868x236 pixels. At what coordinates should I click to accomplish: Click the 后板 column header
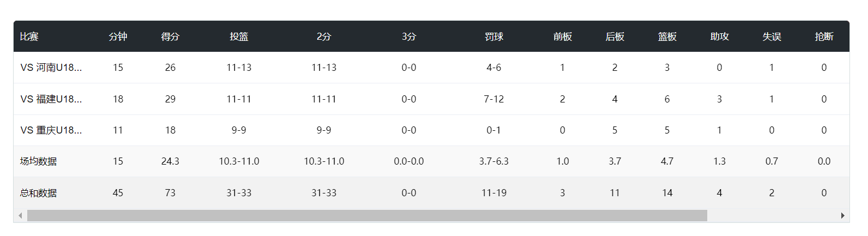(615, 37)
